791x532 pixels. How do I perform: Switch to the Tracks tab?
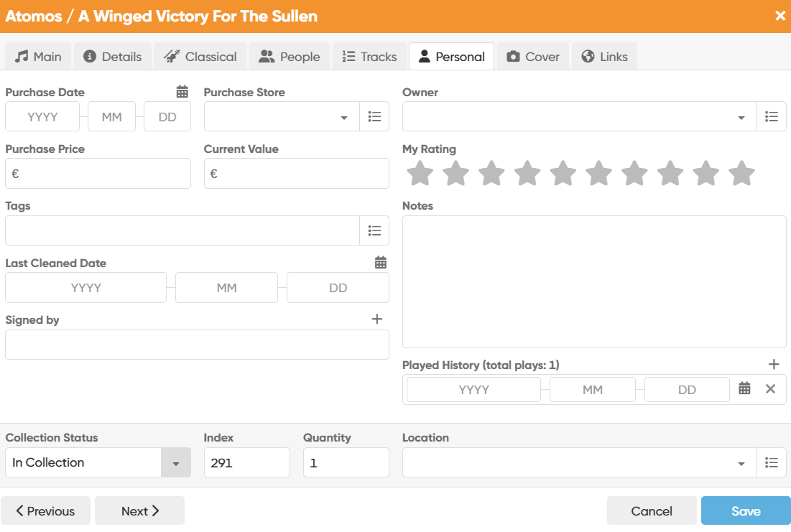click(x=369, y=57)
